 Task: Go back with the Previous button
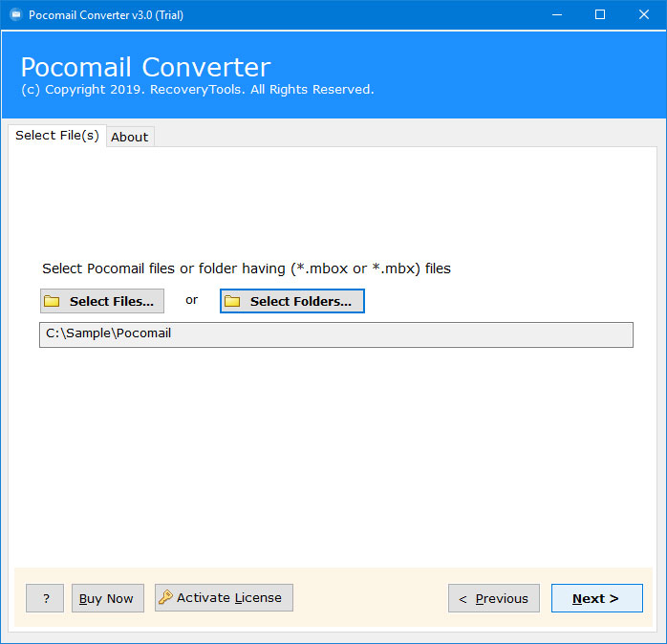(x=494, y=598)
